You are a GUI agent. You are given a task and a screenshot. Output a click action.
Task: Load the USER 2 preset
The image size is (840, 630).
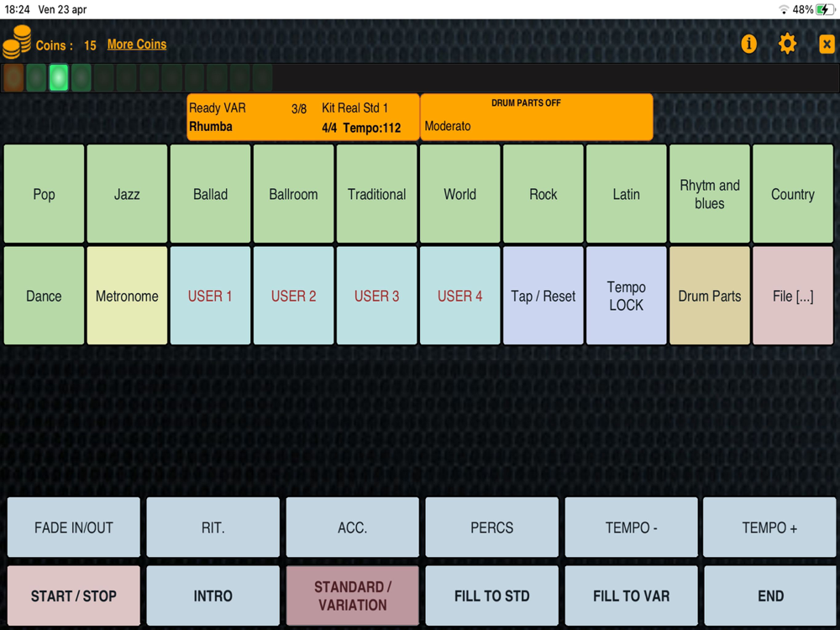(293, 296)
